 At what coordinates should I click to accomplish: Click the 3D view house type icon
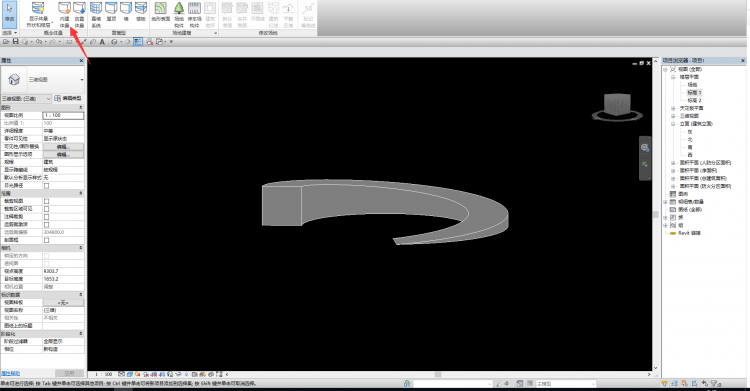[x=14, y=79]
